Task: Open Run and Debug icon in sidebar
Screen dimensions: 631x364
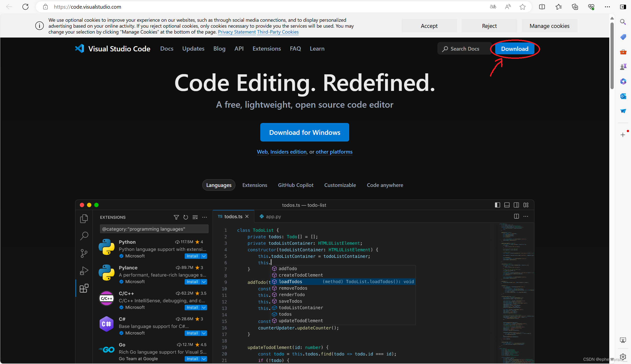Action: tap(84, 271)
